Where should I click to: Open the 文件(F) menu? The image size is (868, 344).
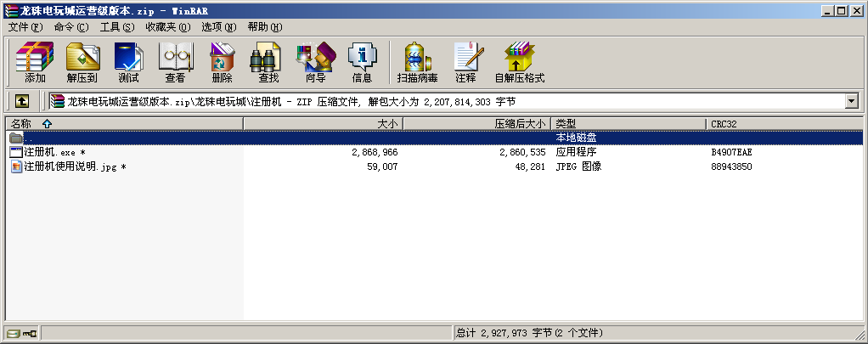[25, 27]
